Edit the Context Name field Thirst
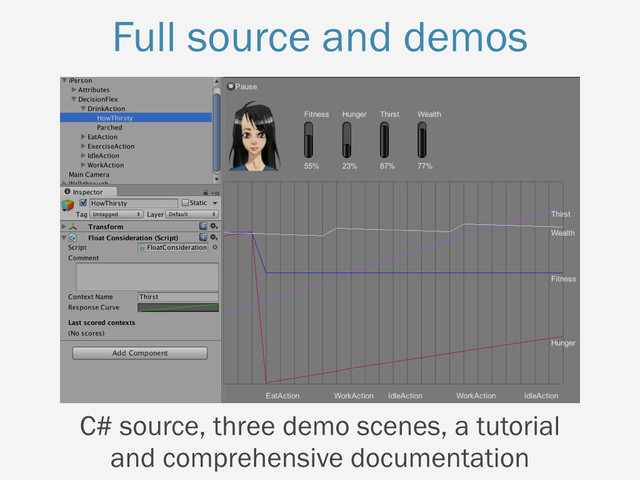The image size is (640, 480). click(178, 297)
